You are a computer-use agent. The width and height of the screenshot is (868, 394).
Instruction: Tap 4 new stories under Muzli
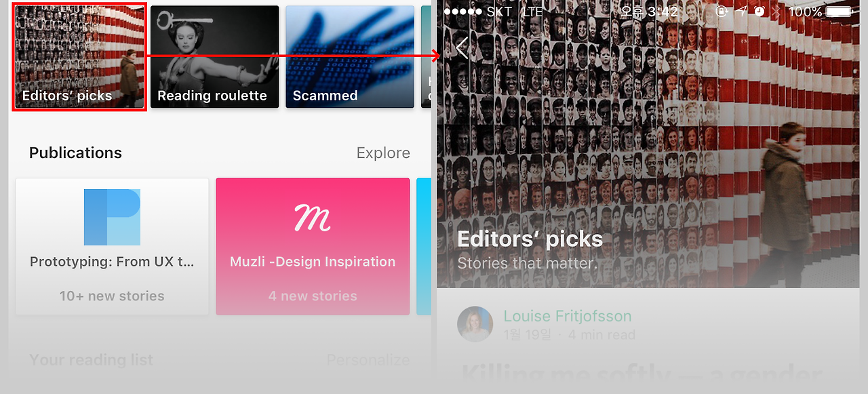click(313, 296)
